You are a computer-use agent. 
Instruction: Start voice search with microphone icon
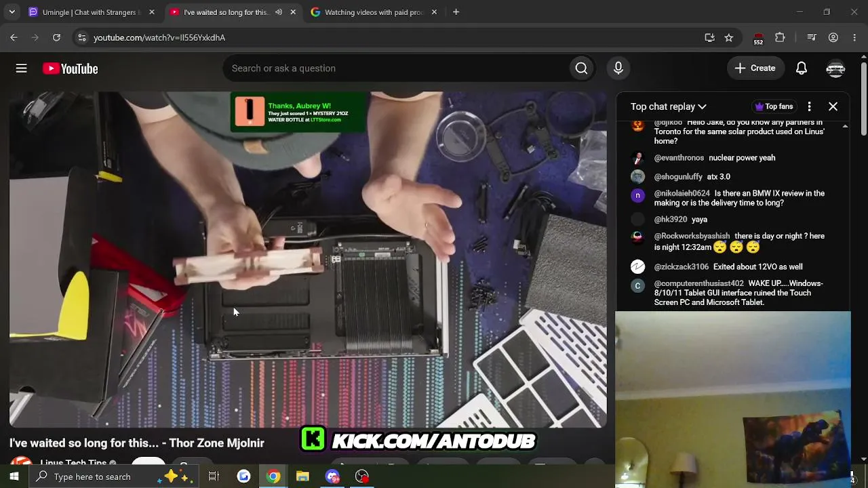pyautogui.click(x=618, y=68)
